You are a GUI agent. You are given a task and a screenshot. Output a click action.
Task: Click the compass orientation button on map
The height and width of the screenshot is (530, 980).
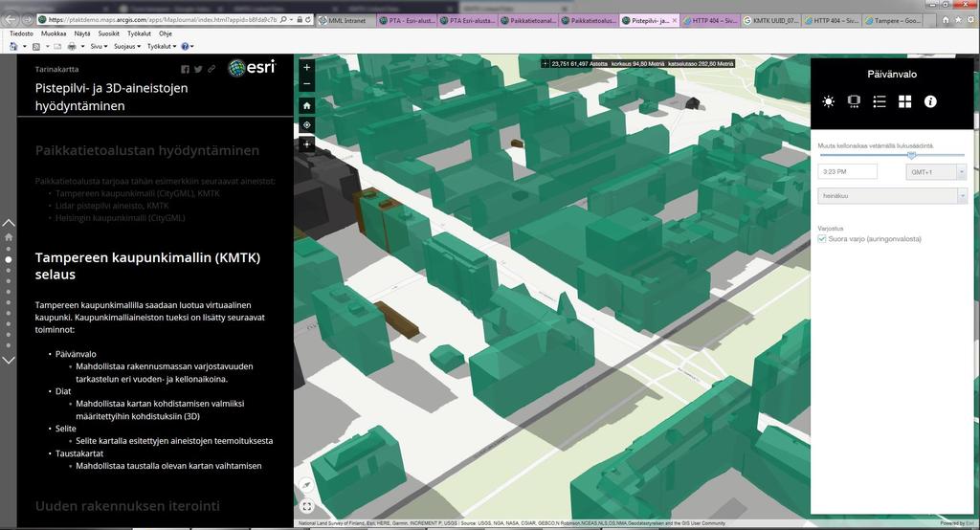(306, 485)
